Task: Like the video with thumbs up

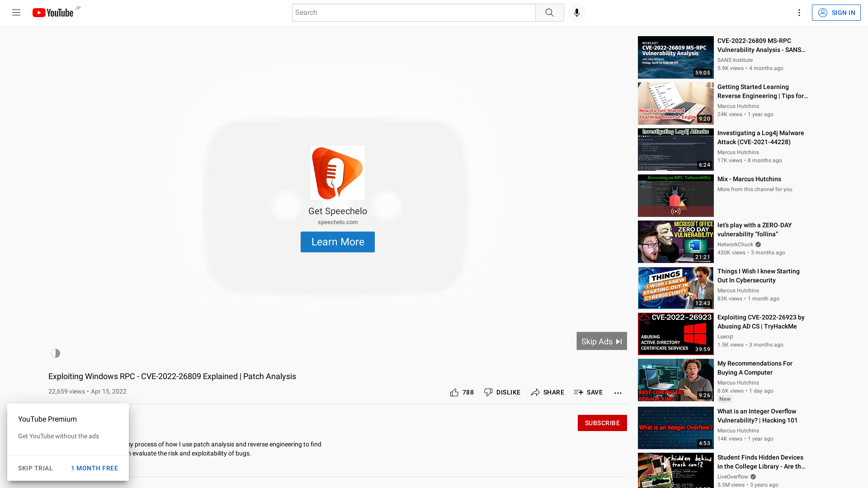Action: (x=454, y=393)
